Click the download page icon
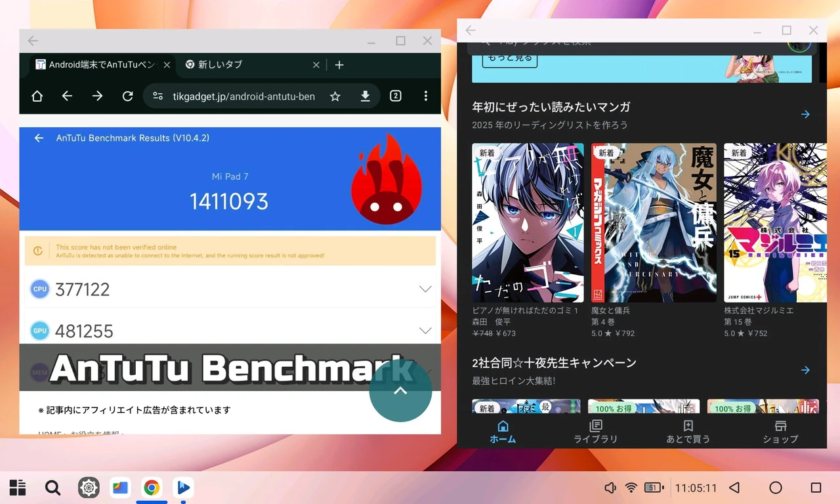 coord(366,96)
